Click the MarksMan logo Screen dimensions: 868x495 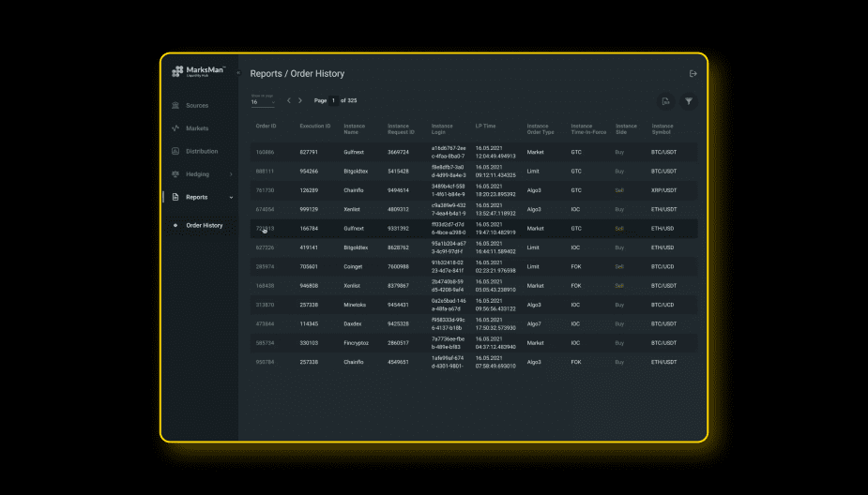coord(198,72)
